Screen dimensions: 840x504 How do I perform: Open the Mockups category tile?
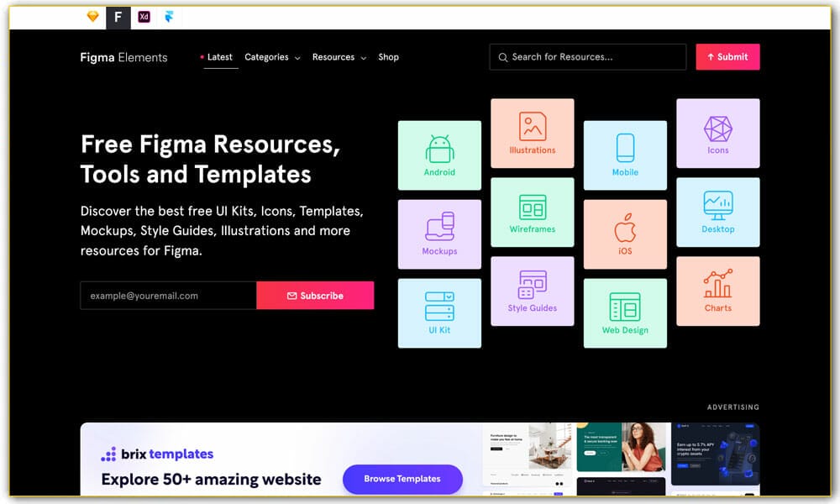(439, 234)
